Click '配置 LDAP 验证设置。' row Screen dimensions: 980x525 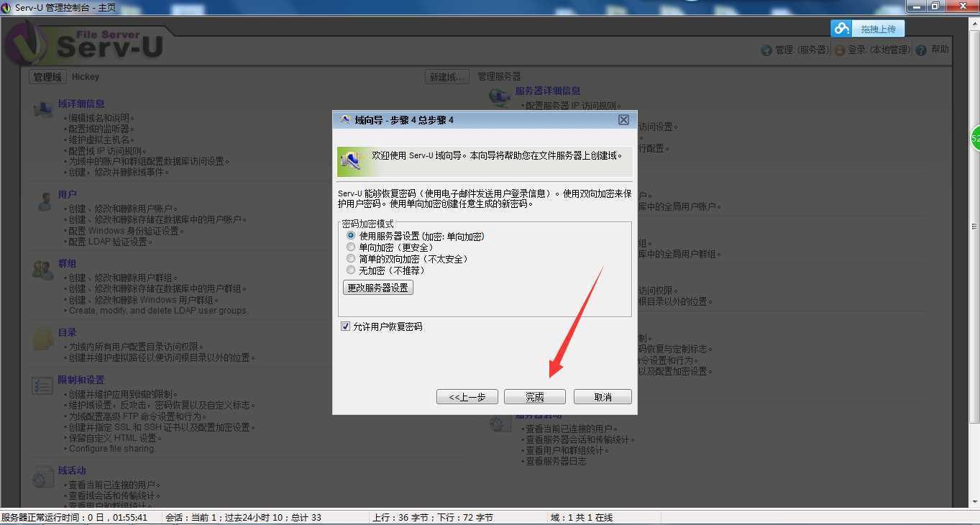point(108,242)
